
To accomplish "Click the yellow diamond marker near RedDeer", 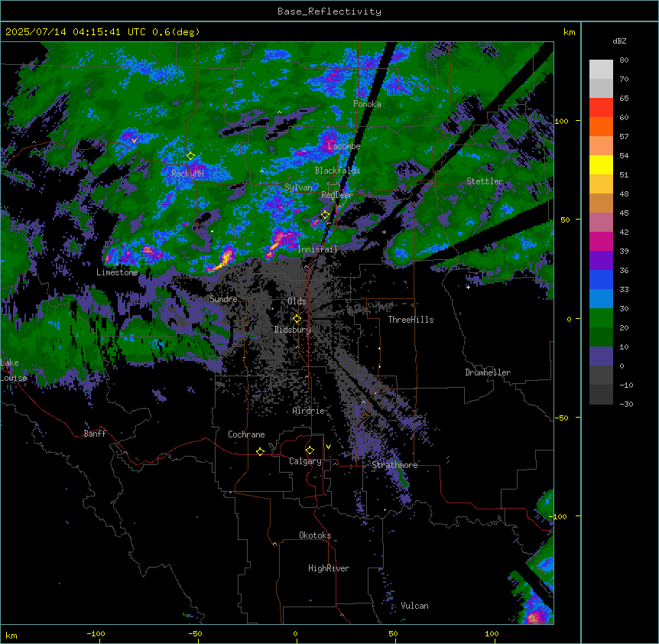I will pyautogui.click(x=325, y=215).
